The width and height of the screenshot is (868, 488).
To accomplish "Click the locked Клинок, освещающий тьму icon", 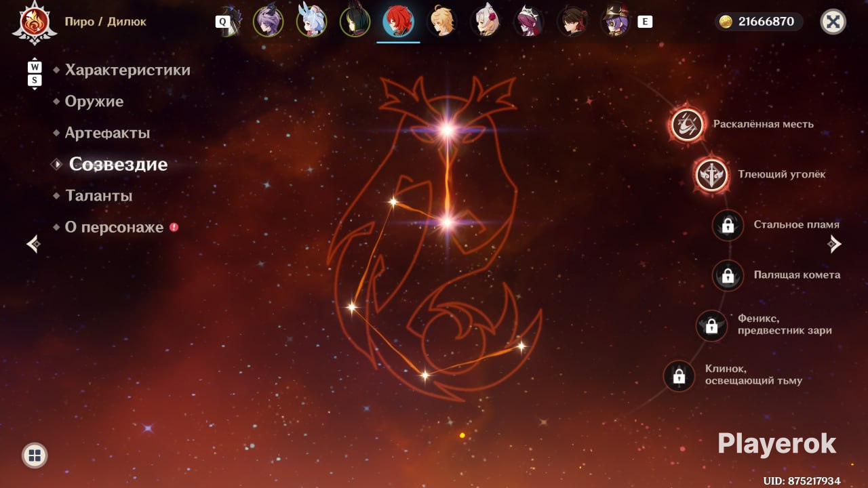I will (679, 375).
